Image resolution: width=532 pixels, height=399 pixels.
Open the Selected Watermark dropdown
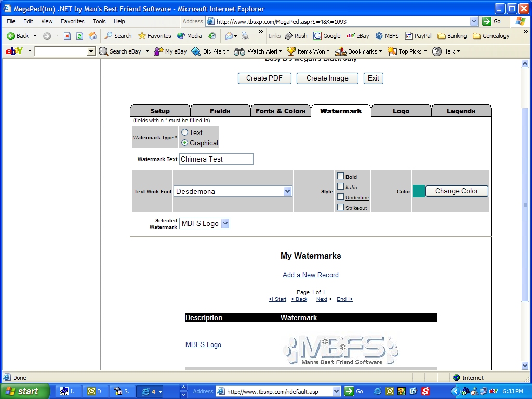[x=225, y=223]
